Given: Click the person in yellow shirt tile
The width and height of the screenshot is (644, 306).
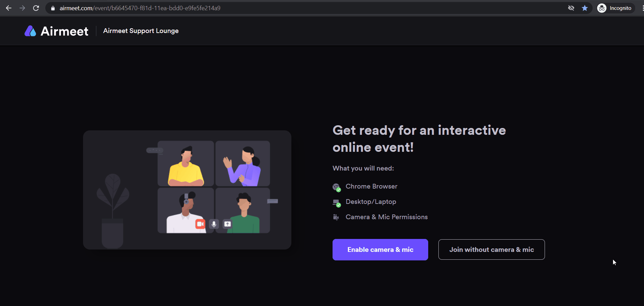Looking at the screenshot, I should coord(186,163).
